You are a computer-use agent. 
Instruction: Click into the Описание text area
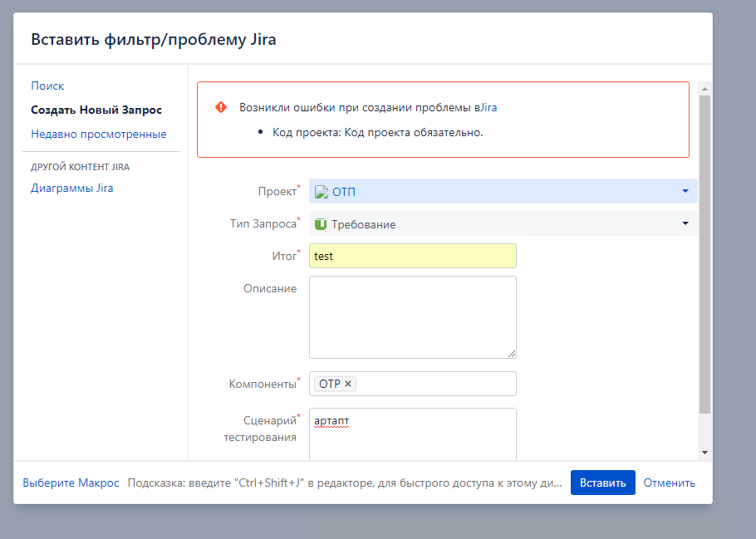(x=413, y=317)
